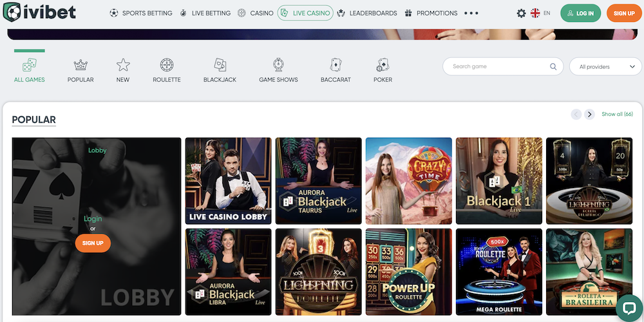Open settings gear icon in header
The height and width of the screenshot is (322, 644).
click(x=521, y=13)
